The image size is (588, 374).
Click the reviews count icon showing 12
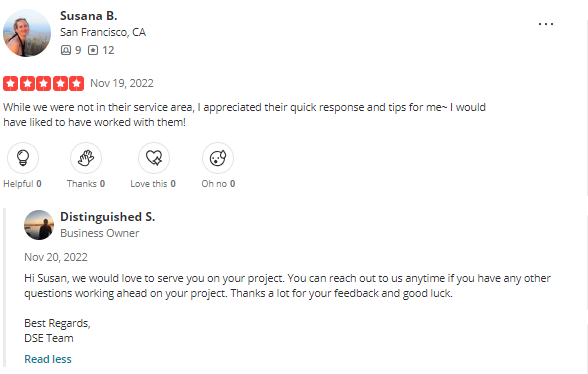click(93, 50)
